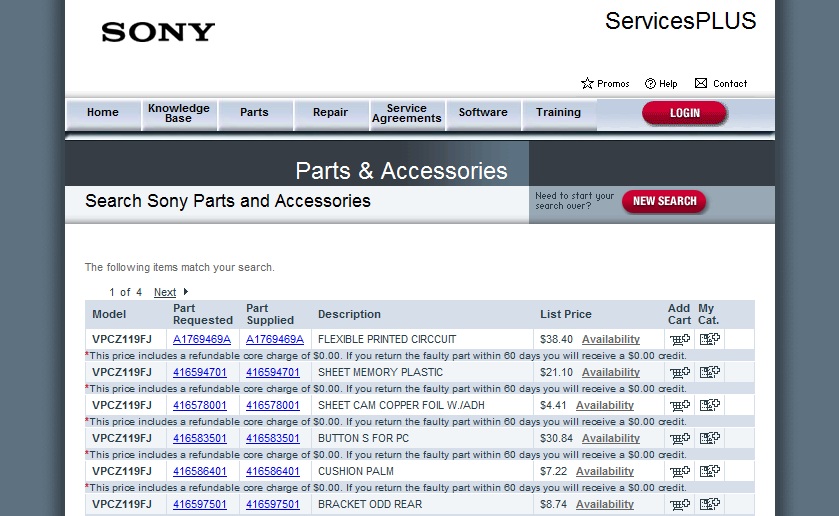Image resolution: width=839 pixels, height=516 pixels.
Task: Check Availability for $7.22 part
Action: point(605,472)
